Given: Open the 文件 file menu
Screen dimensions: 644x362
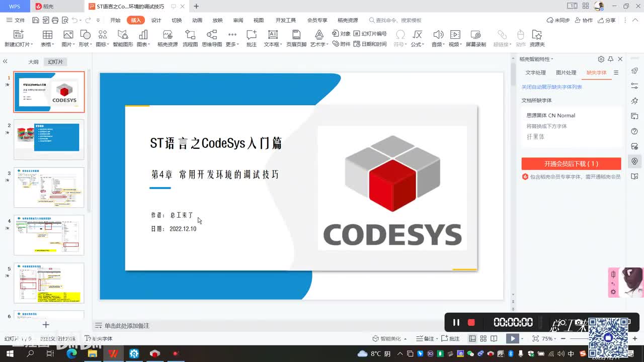Looking at the screenshot, I should [x=16, y=20].
